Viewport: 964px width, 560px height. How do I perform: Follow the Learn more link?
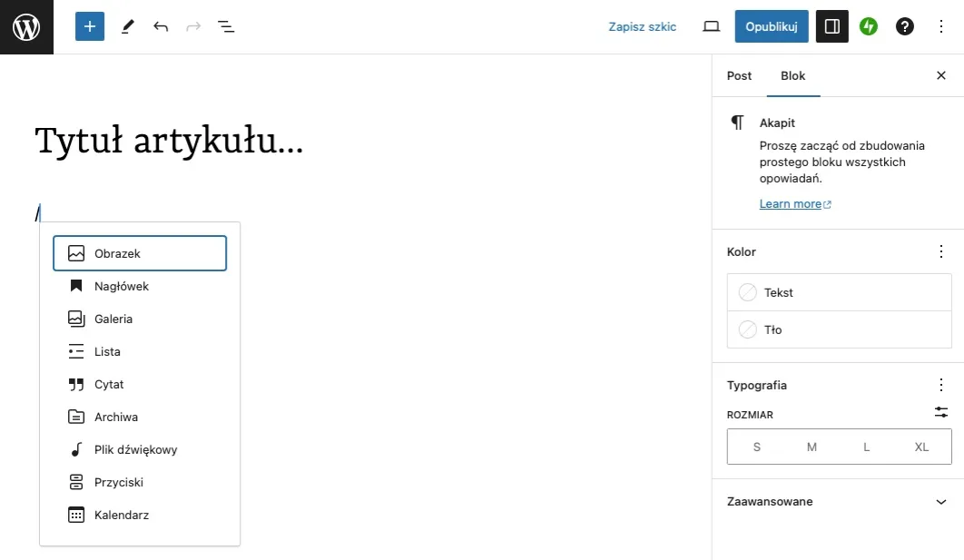795,203
